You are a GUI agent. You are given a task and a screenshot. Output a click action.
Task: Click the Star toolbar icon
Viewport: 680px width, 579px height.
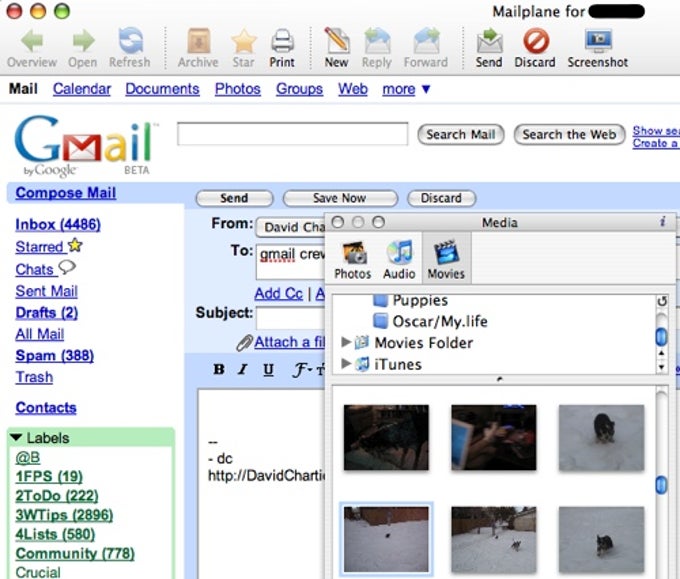[244, 41]
